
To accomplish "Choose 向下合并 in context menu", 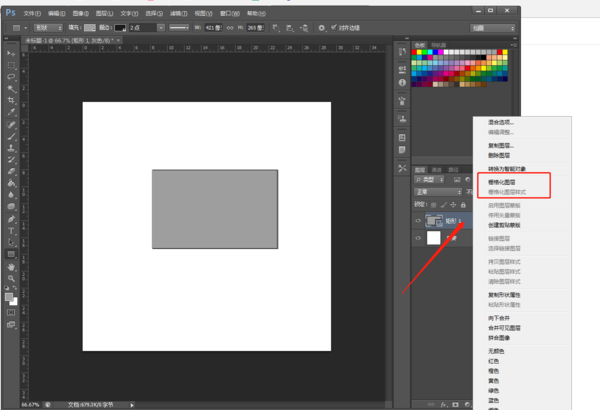I will [x=499, y=318].
